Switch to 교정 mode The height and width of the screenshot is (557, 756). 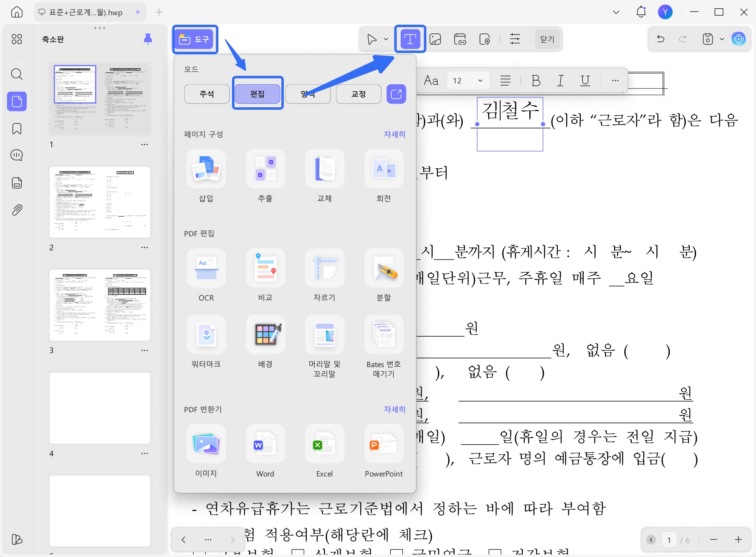coord(359,94)
